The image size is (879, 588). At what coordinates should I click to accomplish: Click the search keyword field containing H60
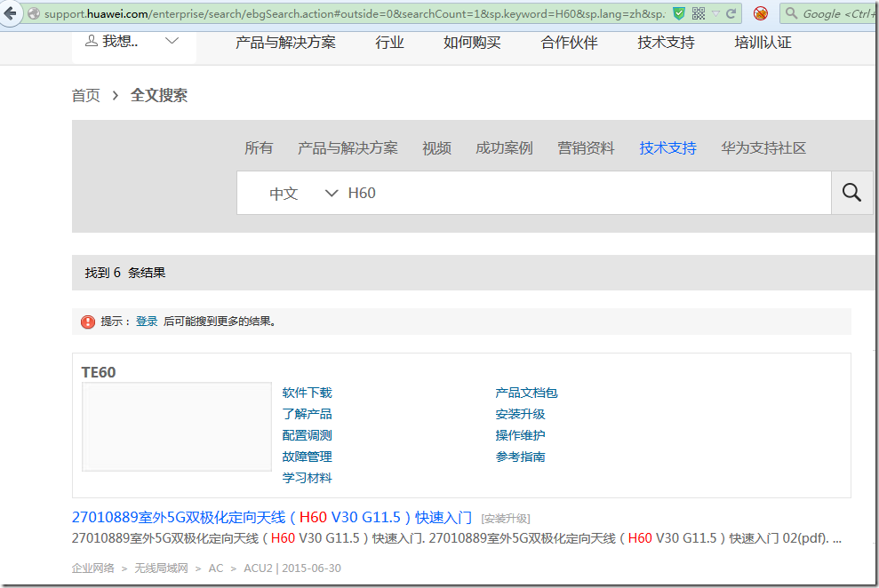tap(586, 194)
